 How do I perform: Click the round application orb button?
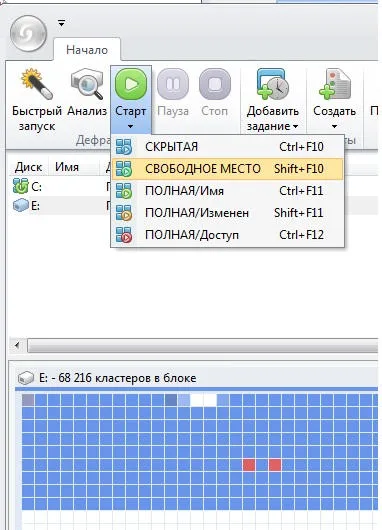(x=28, y=33)
